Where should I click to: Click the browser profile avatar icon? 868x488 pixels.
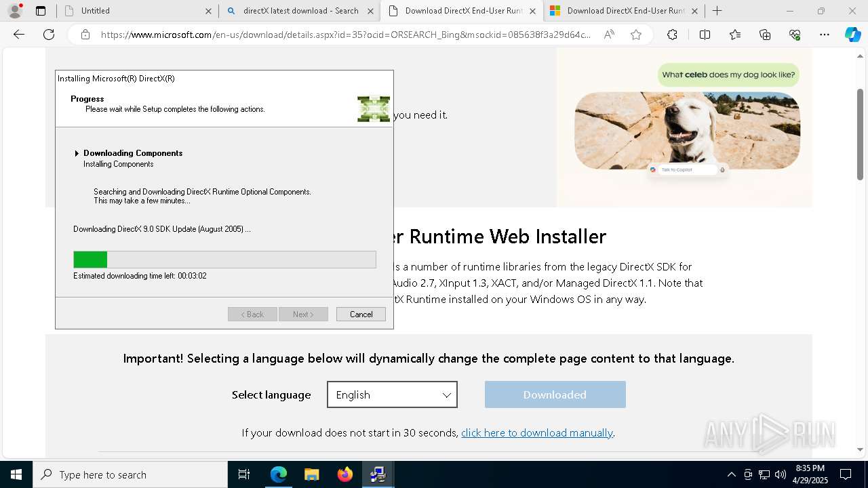point(15,11)
